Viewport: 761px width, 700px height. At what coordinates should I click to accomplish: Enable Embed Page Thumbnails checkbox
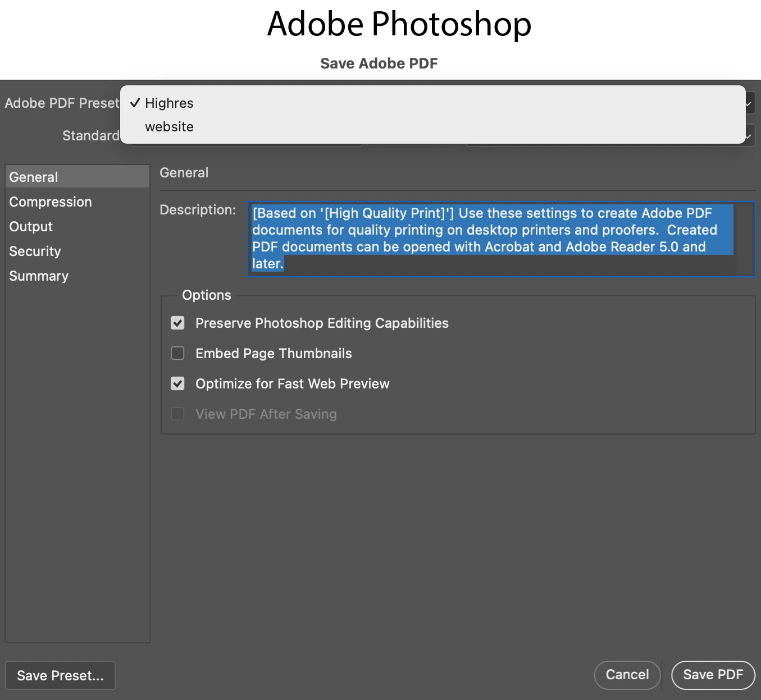pos(177,353)
